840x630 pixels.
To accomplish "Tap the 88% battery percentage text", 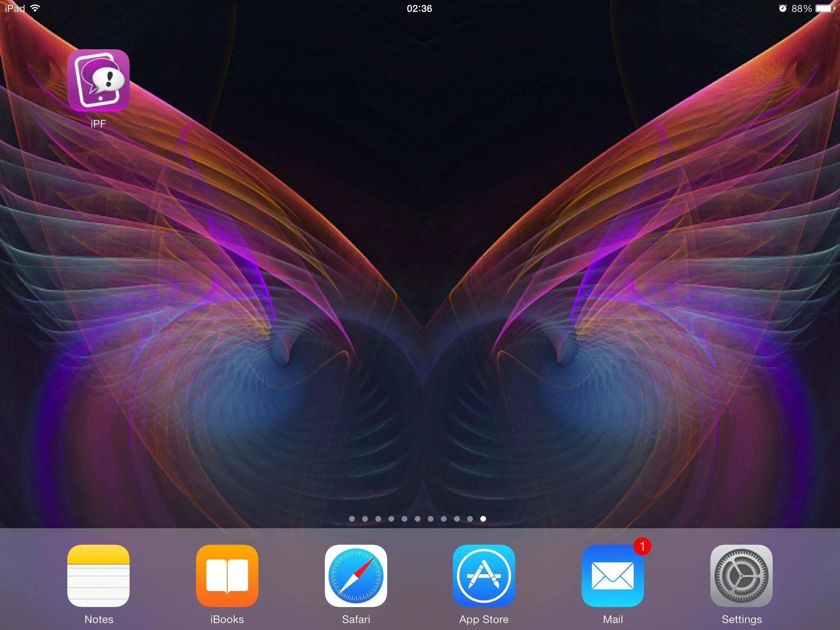I will 801,9.
